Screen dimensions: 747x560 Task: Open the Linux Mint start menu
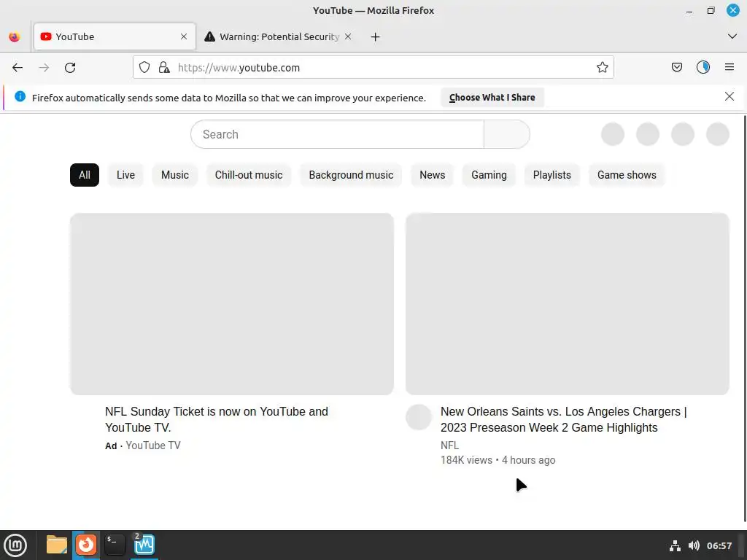15,545
